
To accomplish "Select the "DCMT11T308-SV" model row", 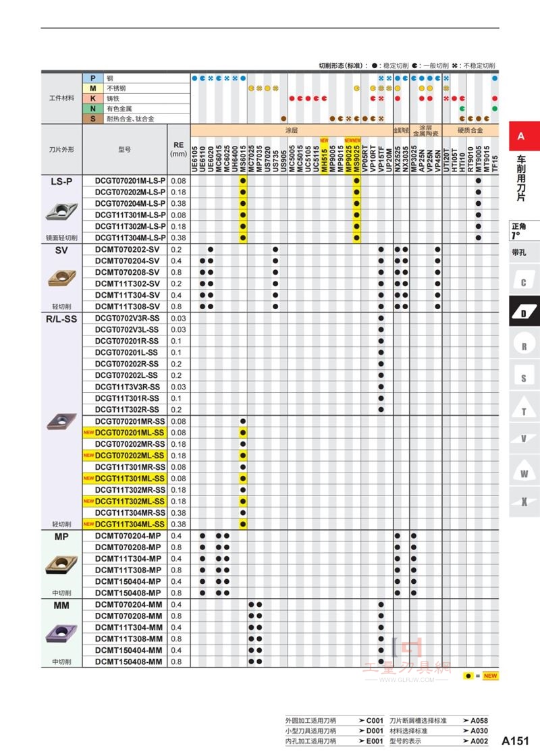I will pyautogui.click(x=128, y=306).
